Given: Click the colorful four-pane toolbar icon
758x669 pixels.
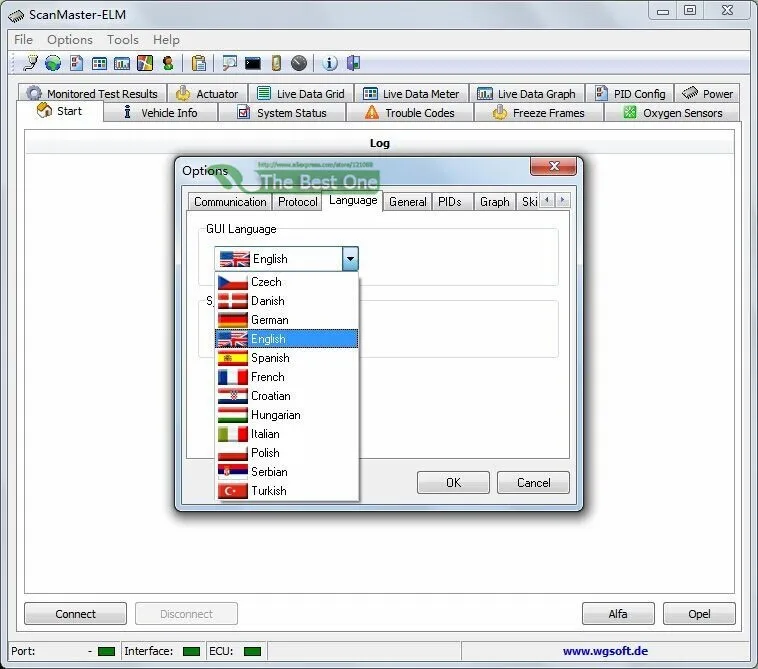Looking at the screenshot, I should [x=145, y=63].
